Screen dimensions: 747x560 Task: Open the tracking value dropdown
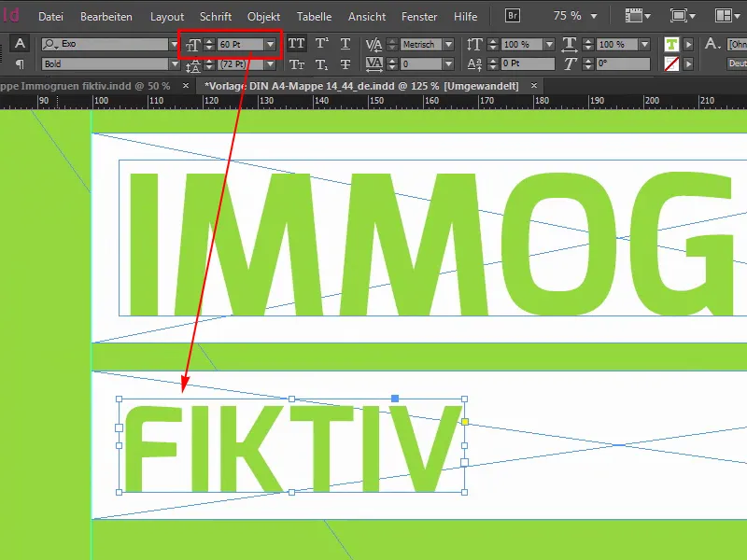click(448, 63)
